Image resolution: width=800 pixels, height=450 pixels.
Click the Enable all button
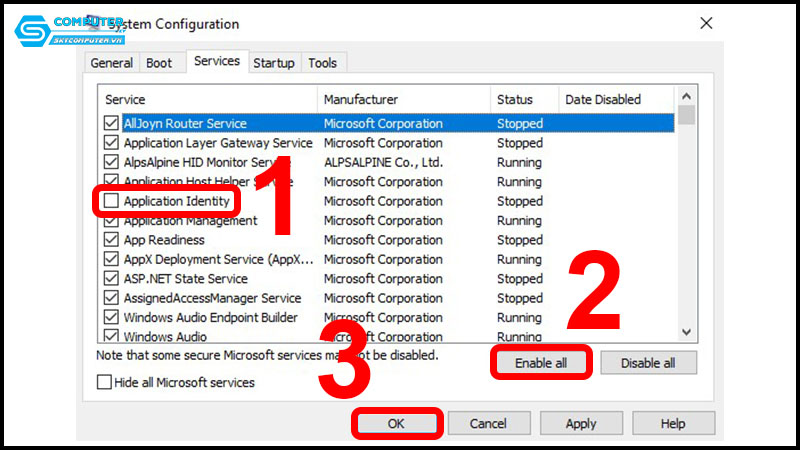[541, 363]
